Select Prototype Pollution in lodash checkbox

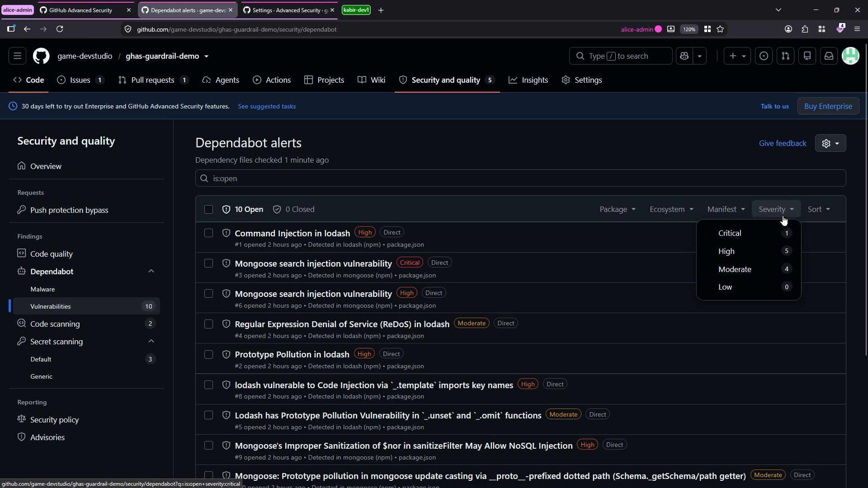(x=208, y=354)
